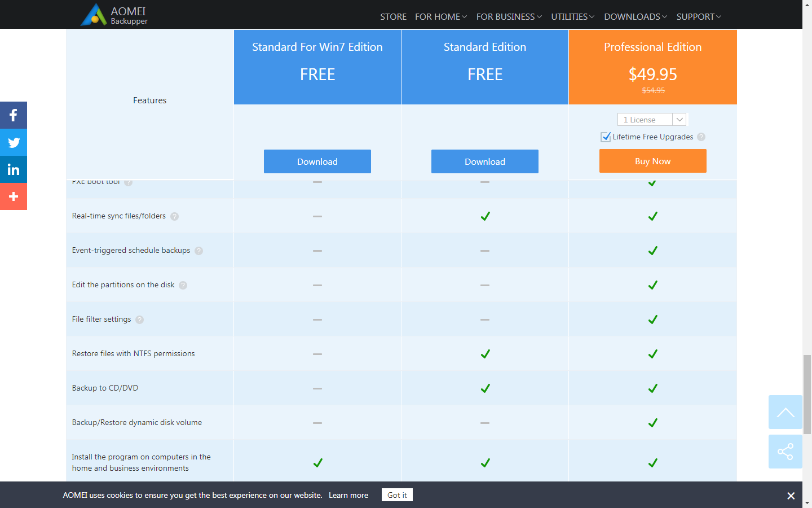Click the scrollbar up arrow
Viewport: 812px width, 508px height.
point(807,5)
